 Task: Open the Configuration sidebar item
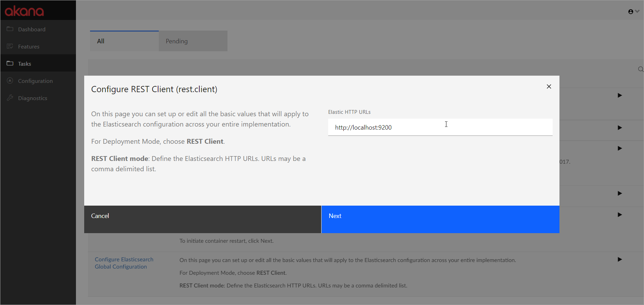[x=38, y=81]
